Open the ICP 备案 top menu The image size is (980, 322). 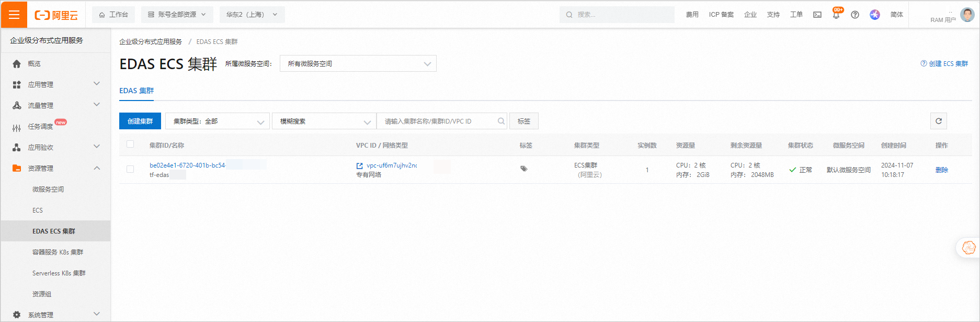(x=721, y=15)
